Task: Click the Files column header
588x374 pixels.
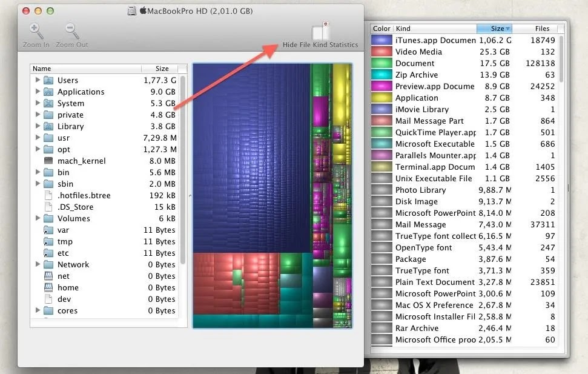Action: (542, 28)
